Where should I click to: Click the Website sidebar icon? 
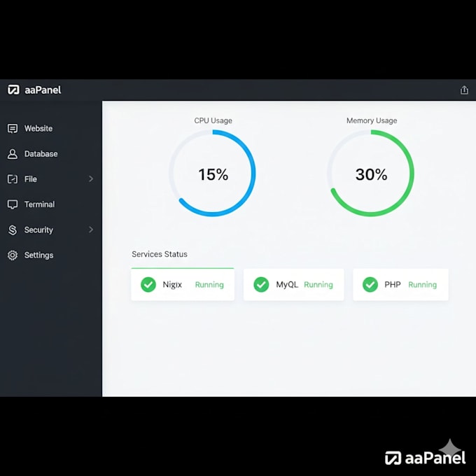(13, 128)
